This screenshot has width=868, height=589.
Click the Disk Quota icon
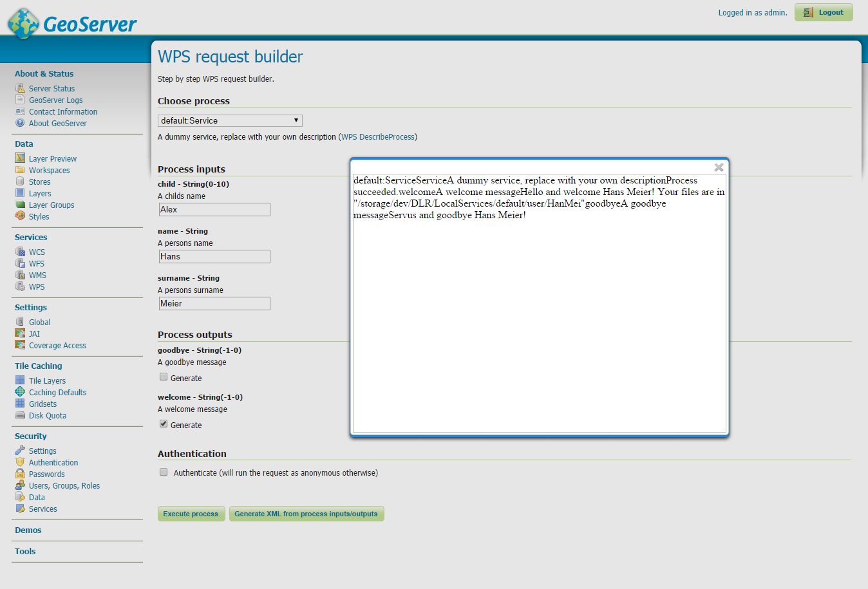[x=20, y=415]
